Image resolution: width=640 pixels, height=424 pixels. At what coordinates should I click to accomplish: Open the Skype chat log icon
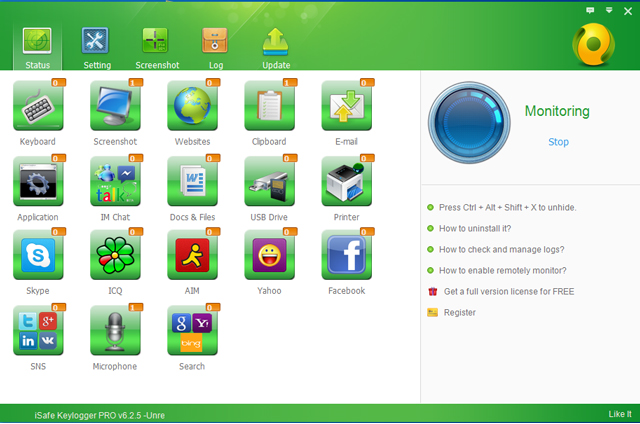[x=37, y=255]
